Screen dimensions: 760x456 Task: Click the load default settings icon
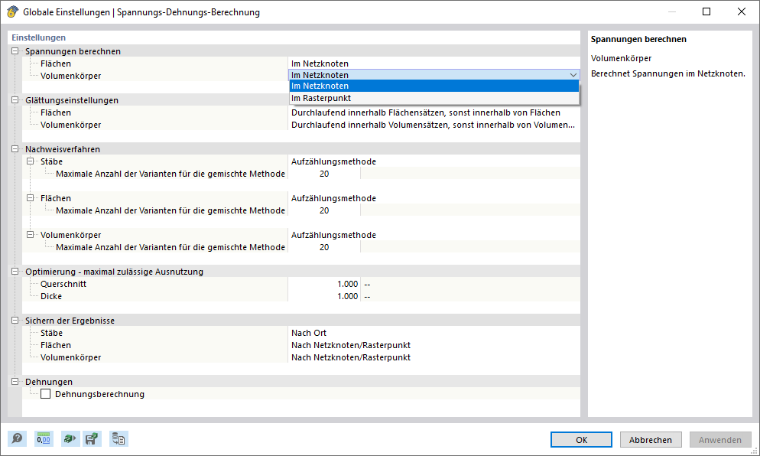(x=70, y=439)
